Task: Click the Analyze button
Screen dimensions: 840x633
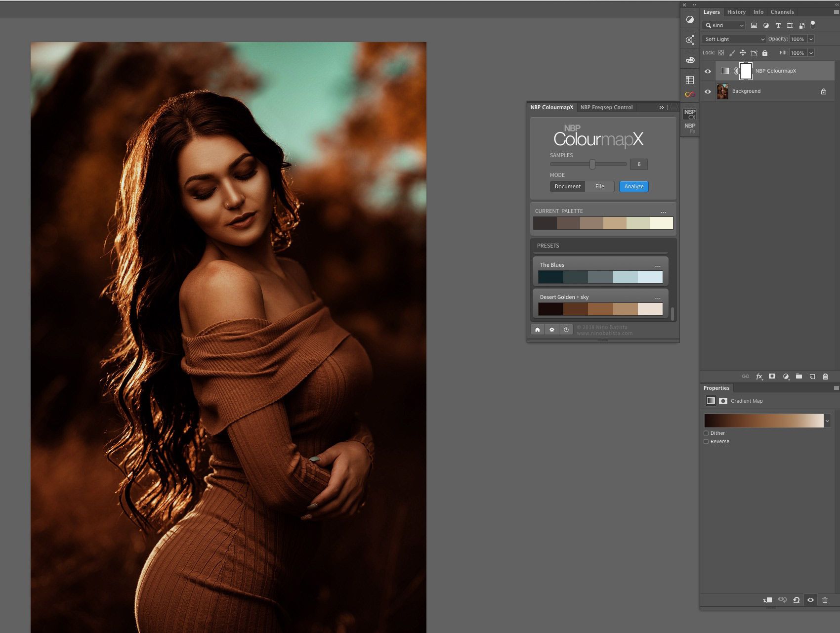Action: (633, 186)
